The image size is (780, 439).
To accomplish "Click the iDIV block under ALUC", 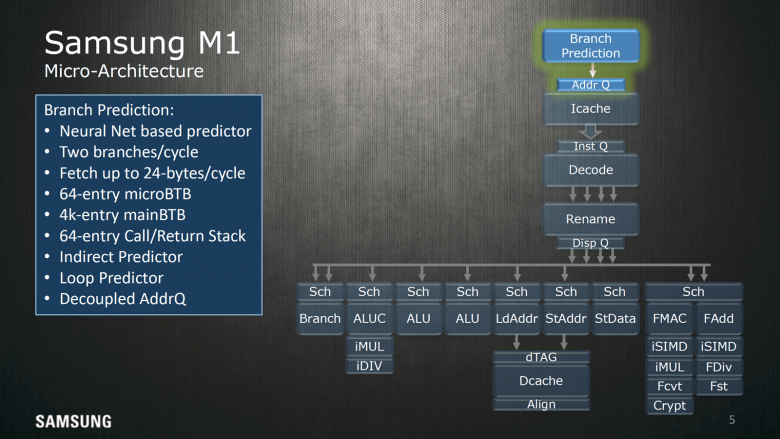I will 369,366.
